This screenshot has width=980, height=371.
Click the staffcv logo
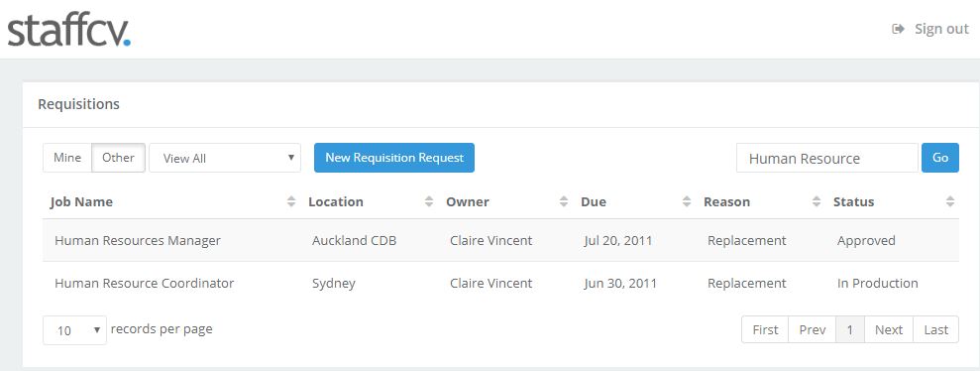click(x=68, y=31)
